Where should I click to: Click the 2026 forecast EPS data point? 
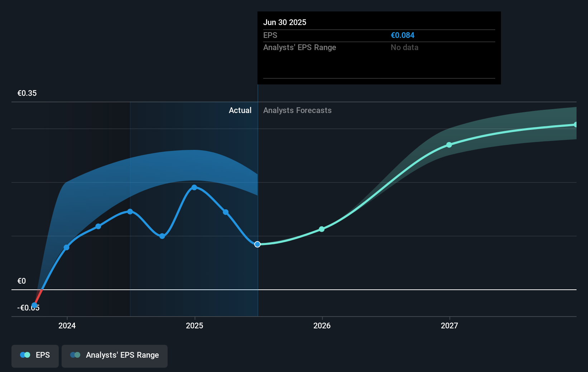pyautogui.click(x=322, y=229)
